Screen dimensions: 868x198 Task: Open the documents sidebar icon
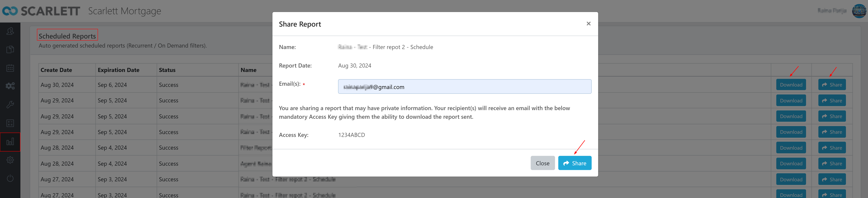(10, 50)
